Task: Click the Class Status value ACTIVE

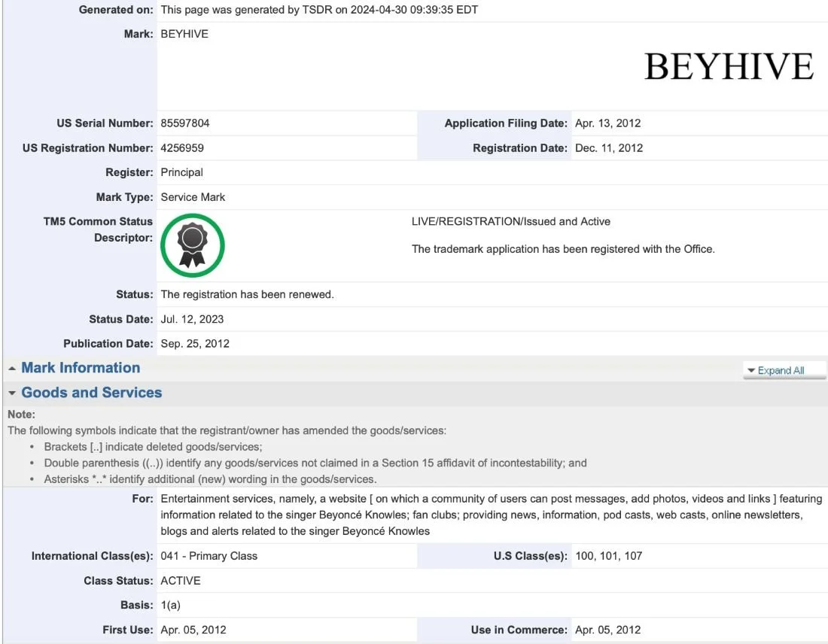Action: [181, 581]
